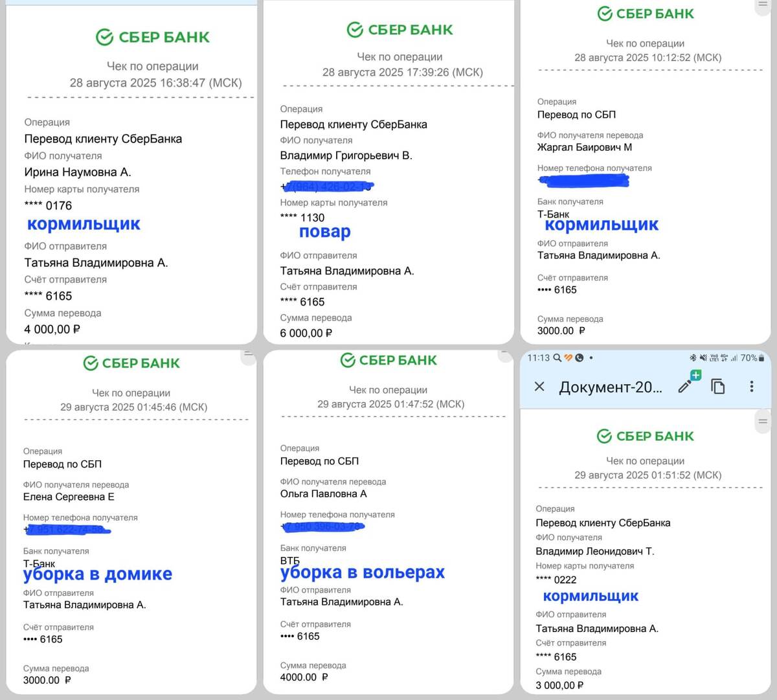Click Sber checkmark logo in 16:38:47 receipt
This screenshot has height=700, width=777.
(x=104, y=38)
